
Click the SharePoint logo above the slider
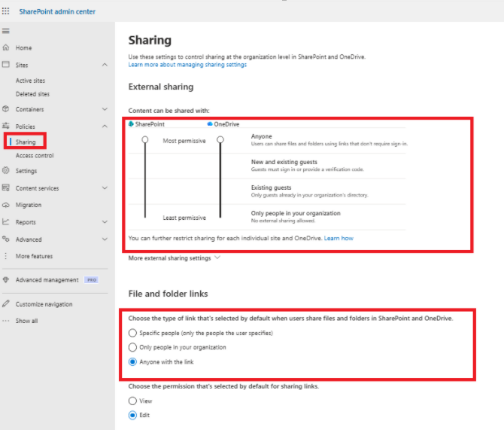[x=131, y=124]
